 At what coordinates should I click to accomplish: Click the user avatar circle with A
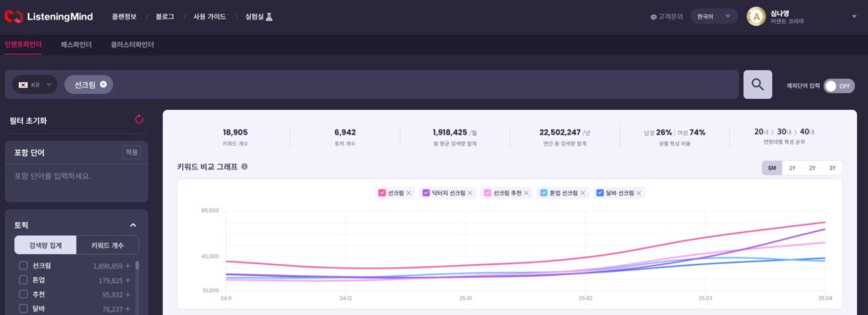755,17
